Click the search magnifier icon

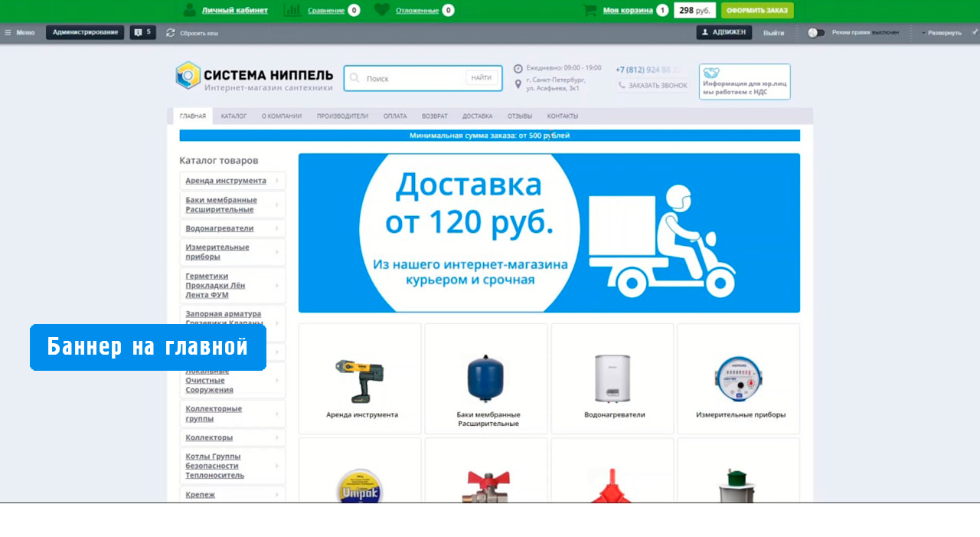click(x=354, y=78)
